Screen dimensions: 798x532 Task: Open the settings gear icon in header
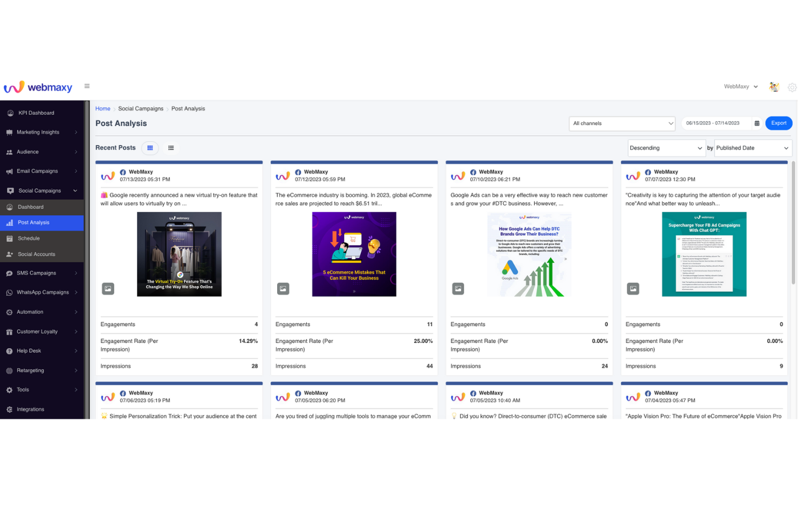(x=792, y=87)
